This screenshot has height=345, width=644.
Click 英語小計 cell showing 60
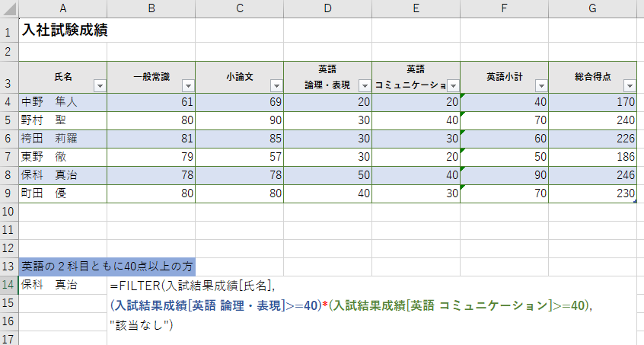[x=505, y=139]
